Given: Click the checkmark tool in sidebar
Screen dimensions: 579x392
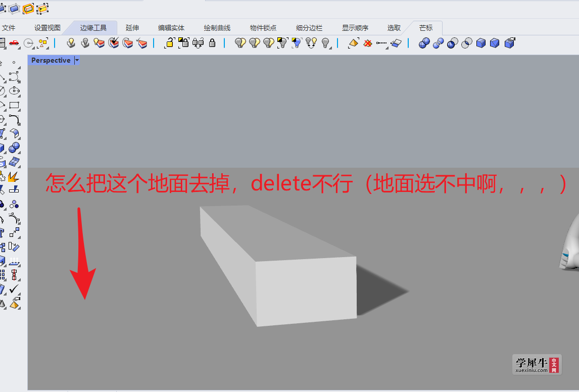Looking at the screenshot, I should tap(14, 288).
